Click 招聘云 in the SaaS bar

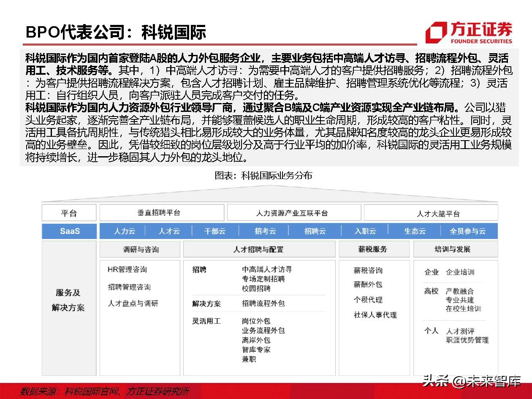click(x=315, y=231)
